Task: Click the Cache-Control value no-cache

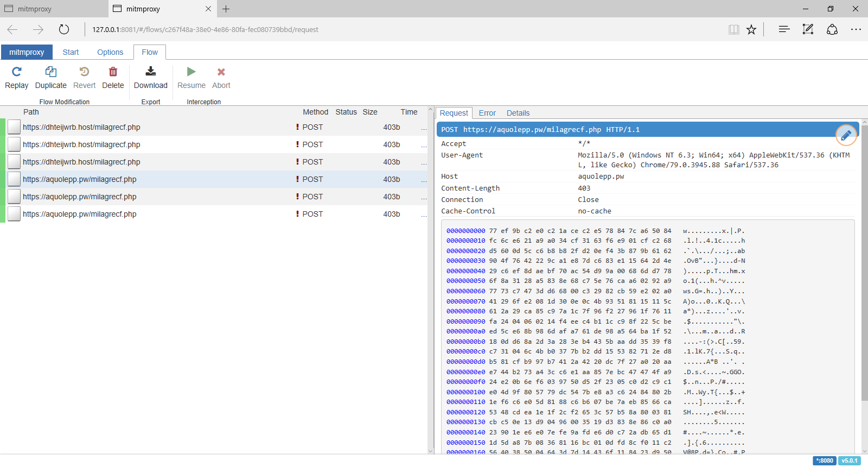Action: (594, 211)
